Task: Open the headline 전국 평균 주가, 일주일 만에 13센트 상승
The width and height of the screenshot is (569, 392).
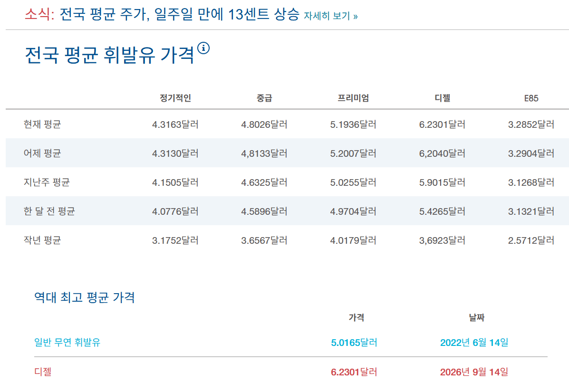Action: click(x=179, y=15)
